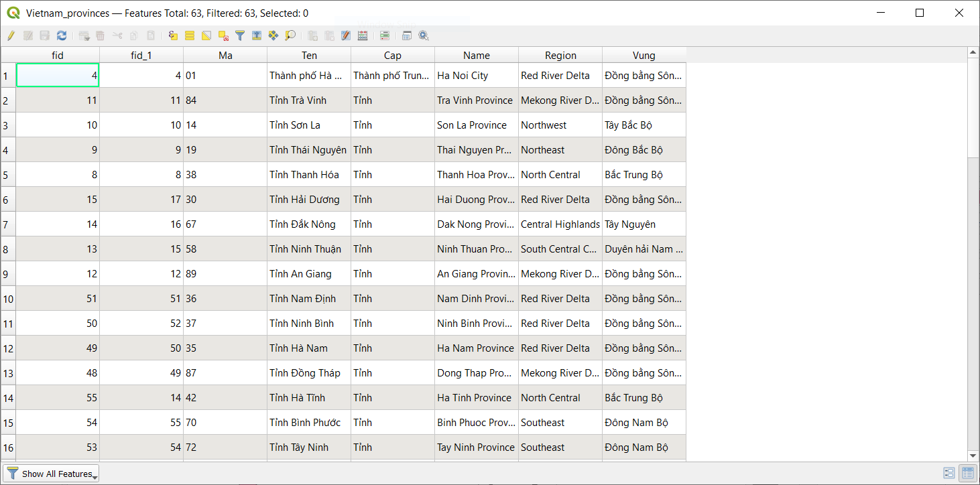This screenshot has width=980, height=485.
Task: Click the vertical scrollbar down arrow
Action: point(973,456)
